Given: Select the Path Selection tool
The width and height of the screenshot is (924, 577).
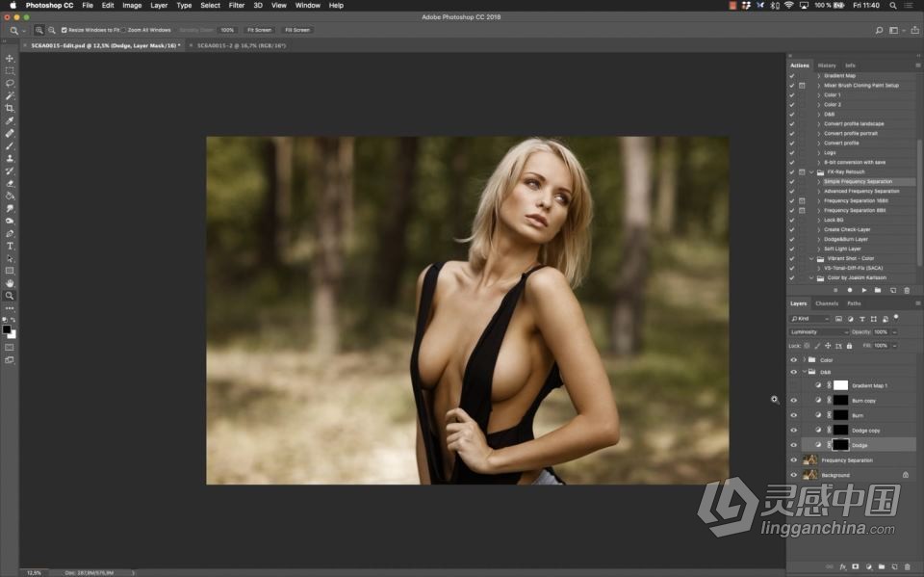Looking at the screenshot, I should [x=10, y=258].
